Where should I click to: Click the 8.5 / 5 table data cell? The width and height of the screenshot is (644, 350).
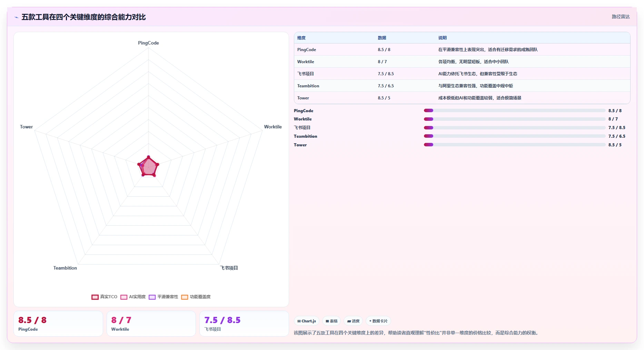(384, 98)
